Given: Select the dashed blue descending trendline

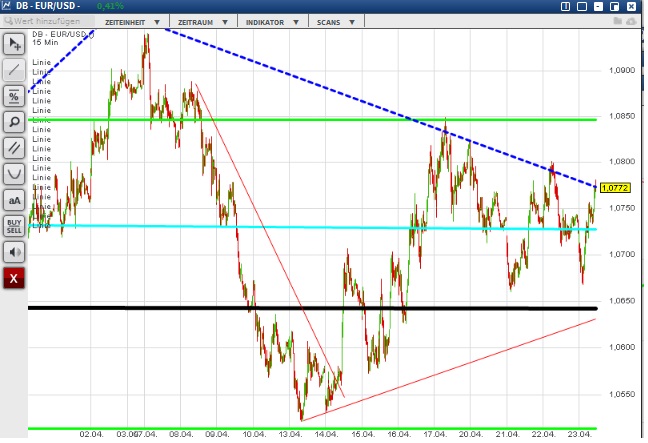Looking at the screenshot, I should (380, 107).
